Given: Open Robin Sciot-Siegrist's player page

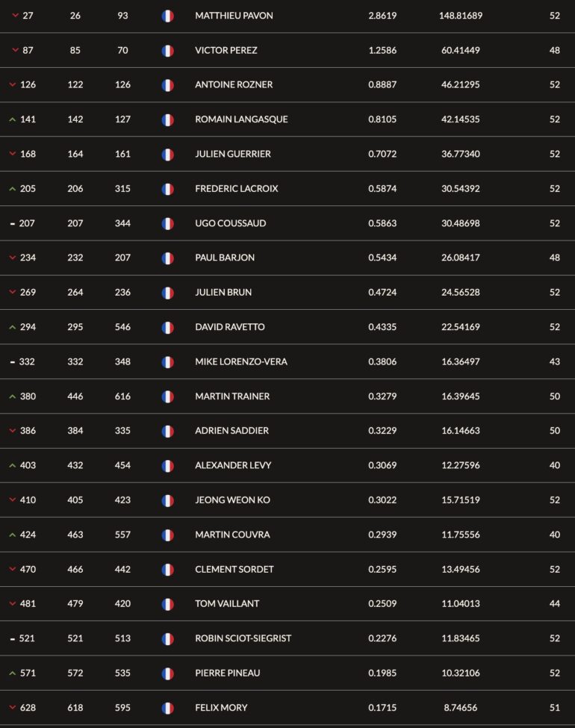Looking at the screenshot, I should (x=243, y=638).
